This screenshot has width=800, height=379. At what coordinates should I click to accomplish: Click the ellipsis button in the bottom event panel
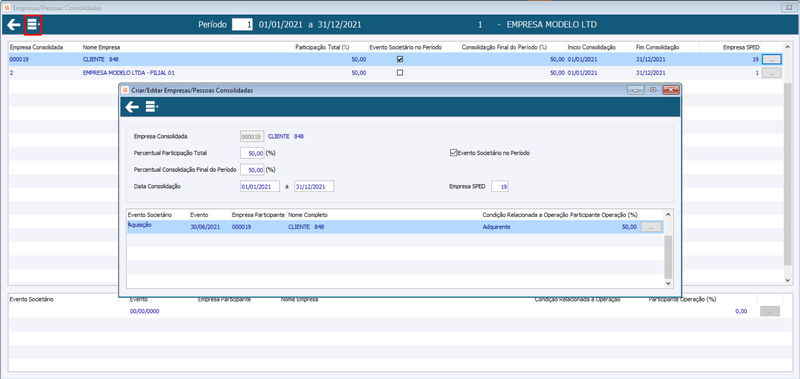(770, 311)
